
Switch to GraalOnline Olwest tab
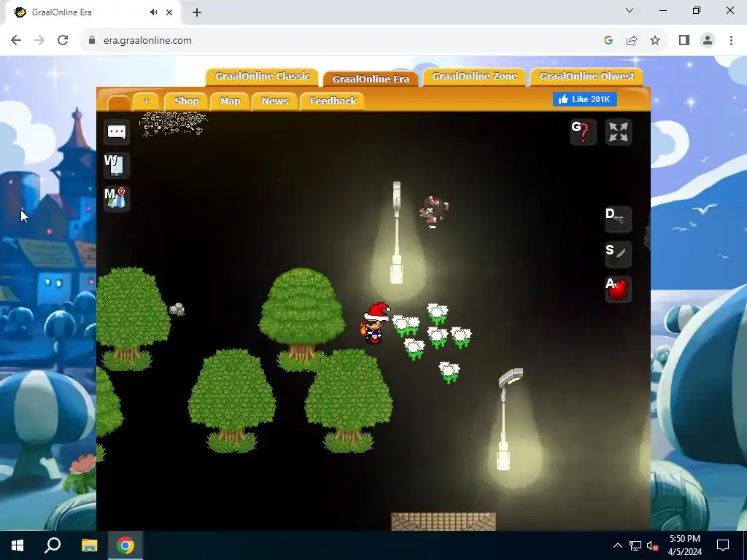coord(587,77)
